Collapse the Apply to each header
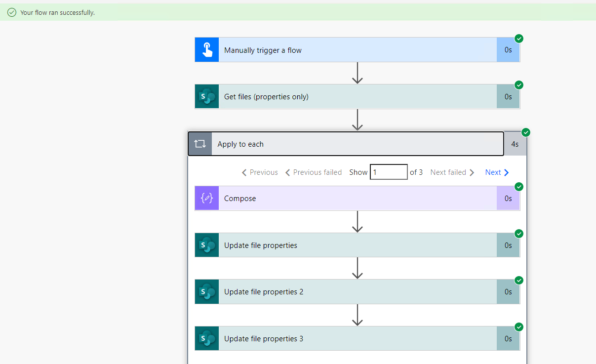 point(346,144)
